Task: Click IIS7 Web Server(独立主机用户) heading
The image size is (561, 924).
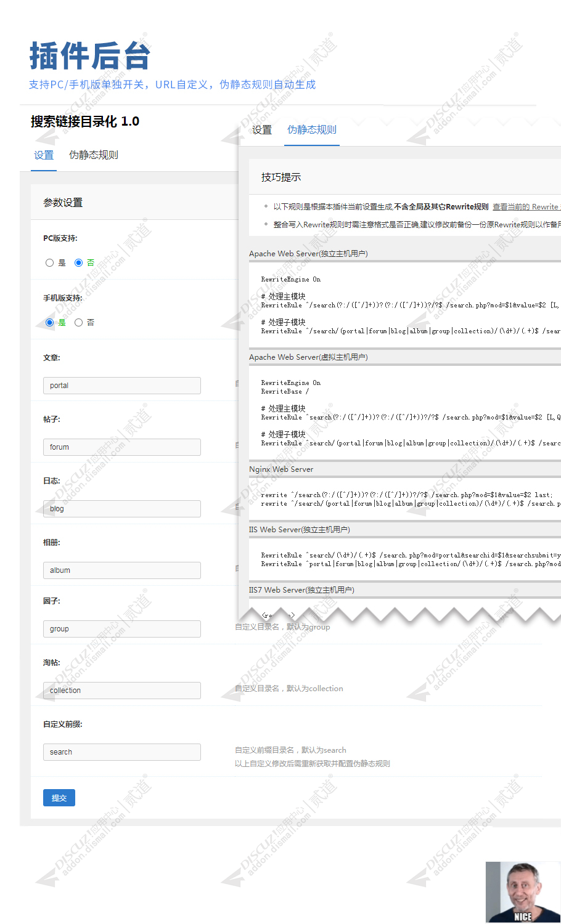Action: point(301,590)
